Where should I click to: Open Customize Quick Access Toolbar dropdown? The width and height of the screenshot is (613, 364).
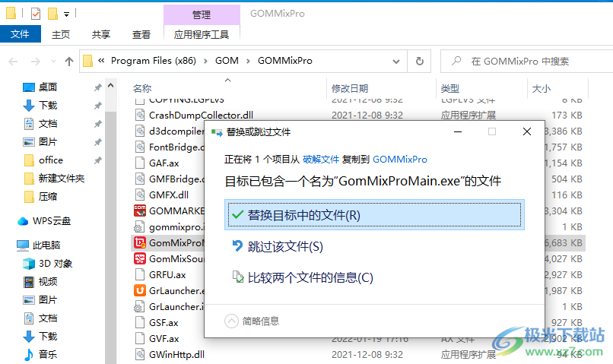pyautogui.click(x=66, y=14)
